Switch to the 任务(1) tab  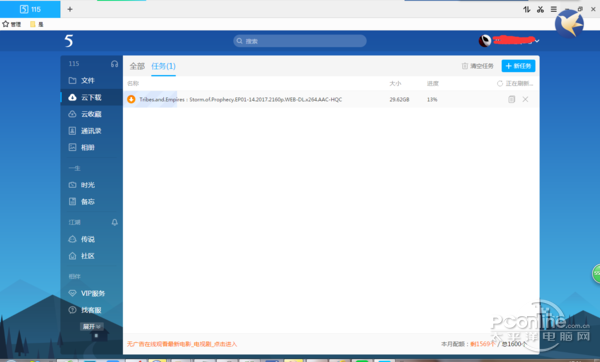coord(163,66)
